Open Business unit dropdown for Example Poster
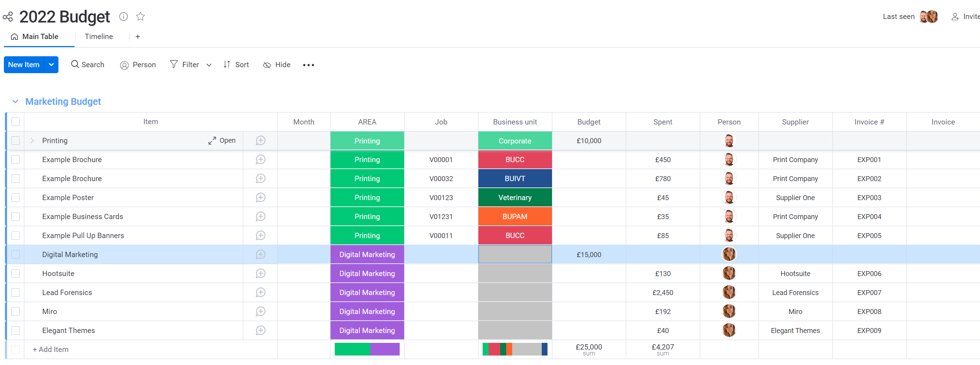 coord(515,198)
